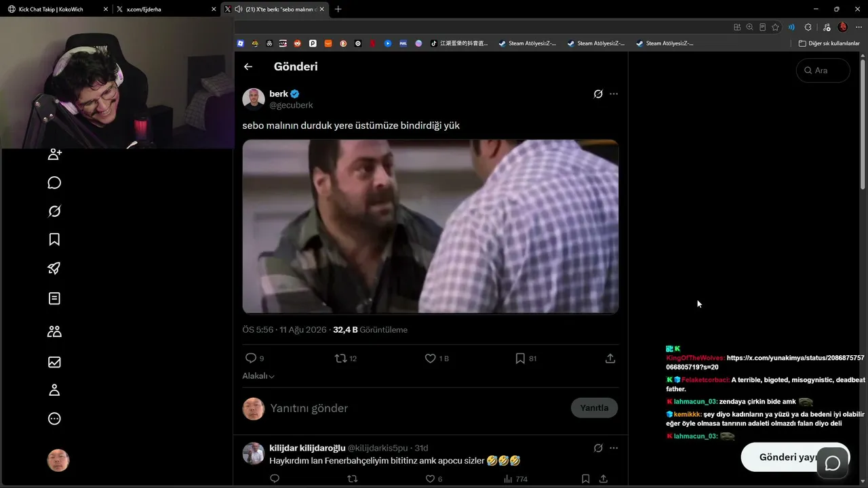Open account avatar at bottom of sidebar
Screen dimensions: 868x488
tap(58, 460)
